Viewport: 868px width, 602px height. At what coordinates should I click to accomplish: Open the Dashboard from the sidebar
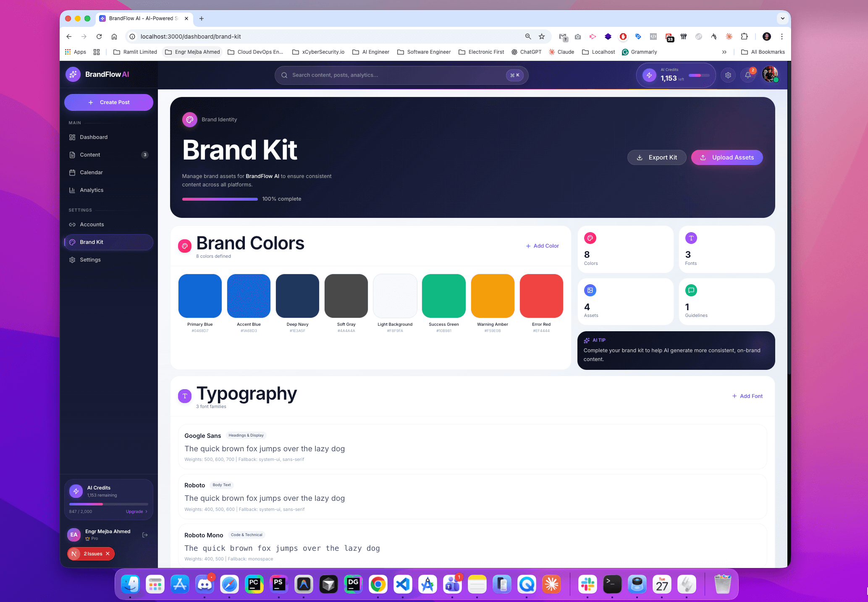(x=93, y=137)
